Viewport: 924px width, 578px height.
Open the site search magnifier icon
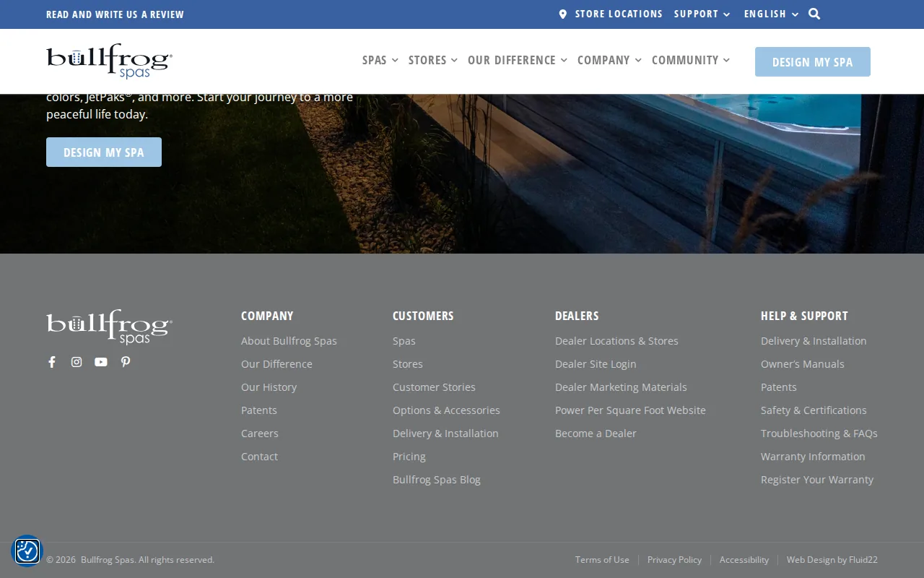814,14
